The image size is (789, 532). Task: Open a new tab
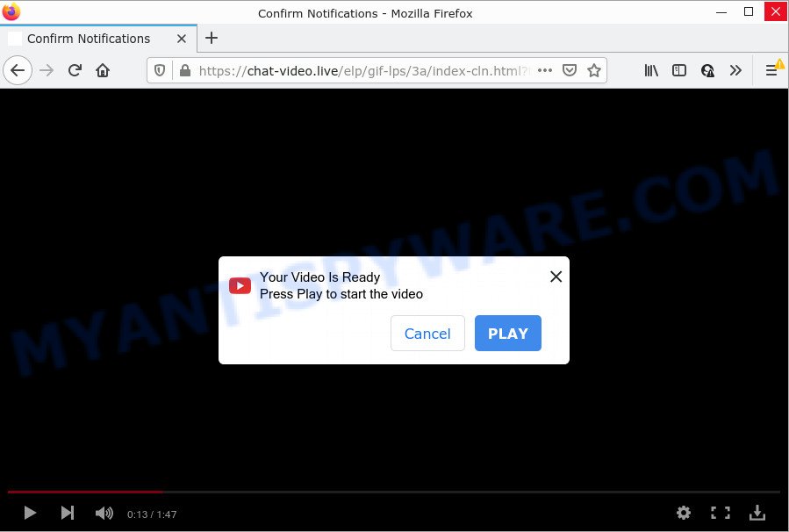pyautogui.click(x=212, y=38)
